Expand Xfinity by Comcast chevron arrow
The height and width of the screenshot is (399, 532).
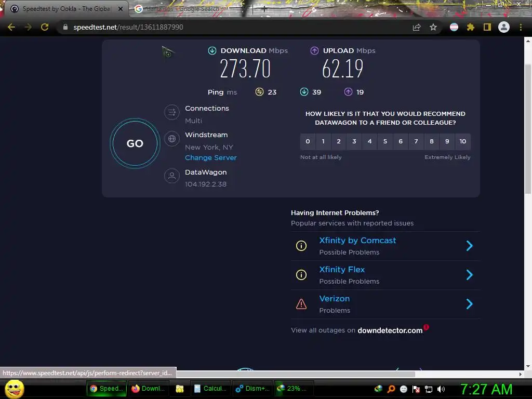pyautogui.click(x=470, y=246)
